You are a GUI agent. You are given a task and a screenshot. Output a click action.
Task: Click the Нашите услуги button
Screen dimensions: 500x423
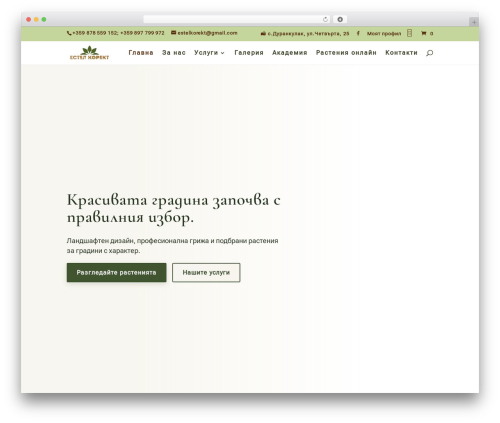click(x=206, y=272)
